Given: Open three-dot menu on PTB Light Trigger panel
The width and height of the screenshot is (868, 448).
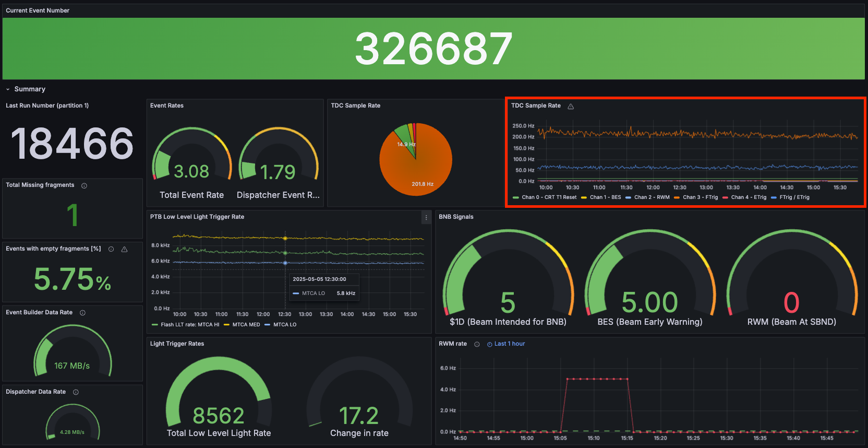Looking at the screenshot, I should [426, 218].
